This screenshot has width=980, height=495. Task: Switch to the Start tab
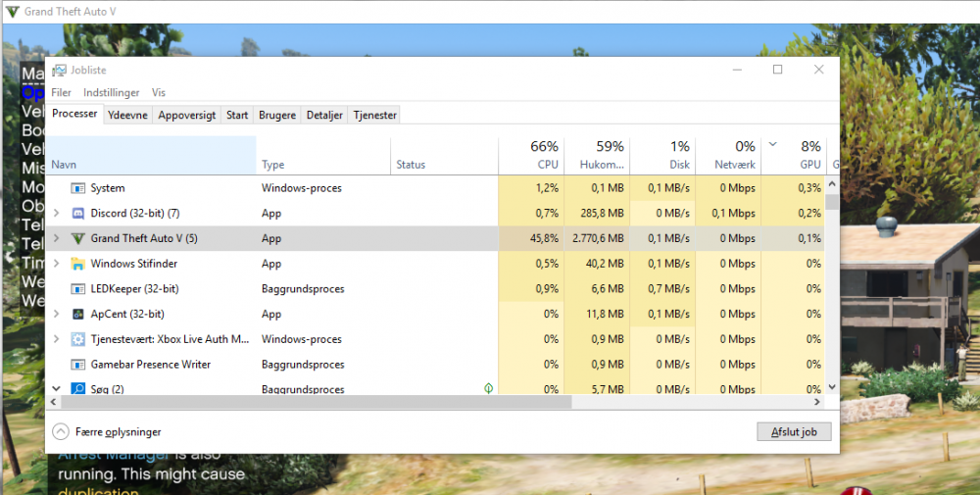tap(237, 115)
